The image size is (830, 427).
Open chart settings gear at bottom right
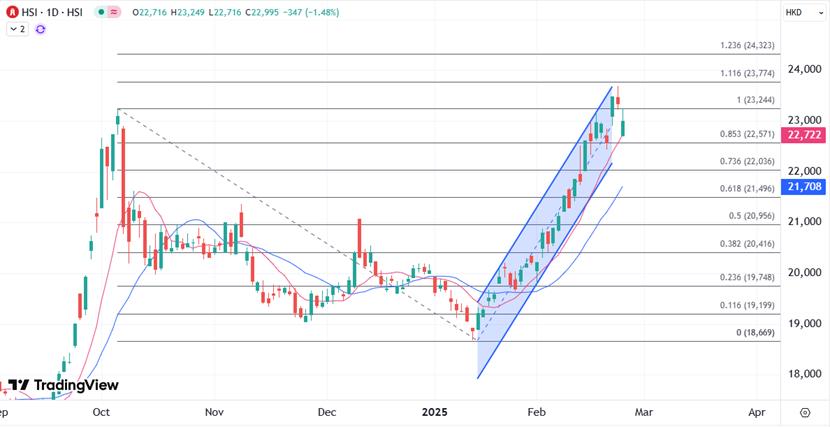point(805,411)
